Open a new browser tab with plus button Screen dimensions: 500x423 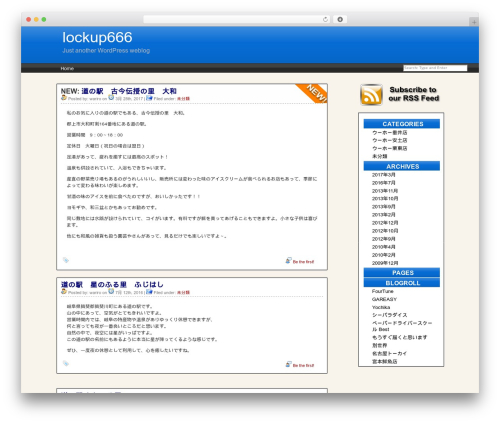474,22
